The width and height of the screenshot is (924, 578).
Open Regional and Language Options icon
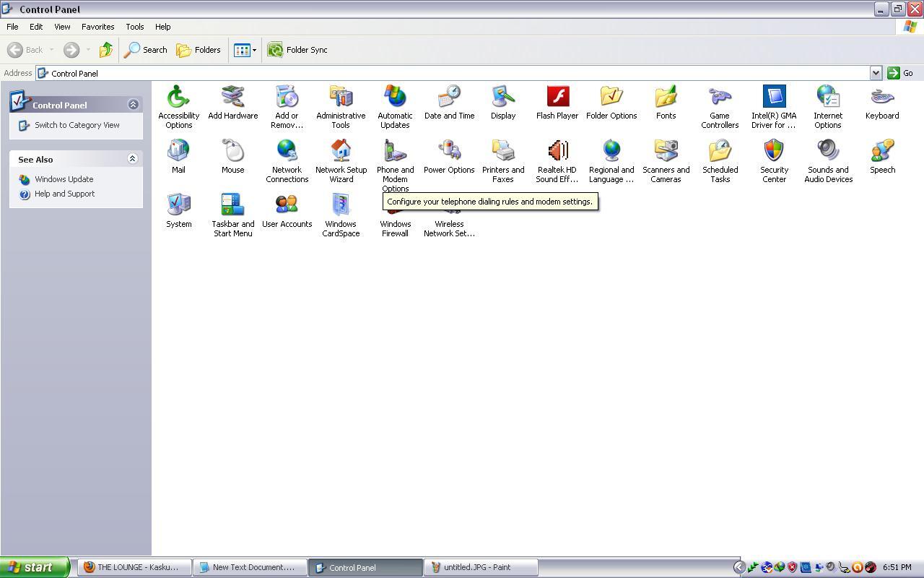pos(611,150)
